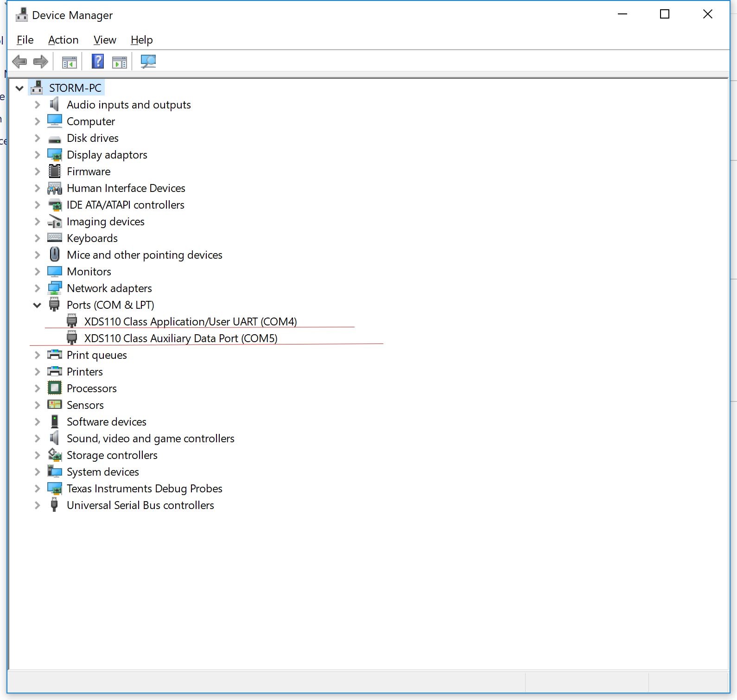
Task: Click the IDE ATA/ATAPI controllers icon
Action: (x=55, y=205)
